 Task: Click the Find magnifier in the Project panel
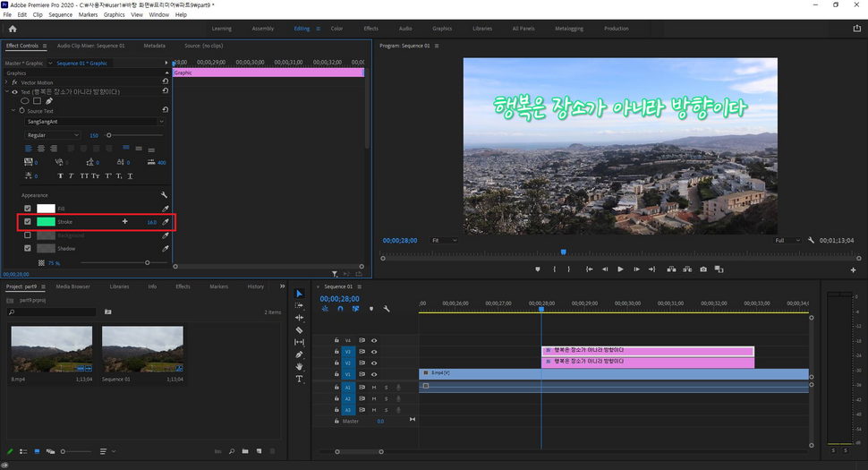232,452
